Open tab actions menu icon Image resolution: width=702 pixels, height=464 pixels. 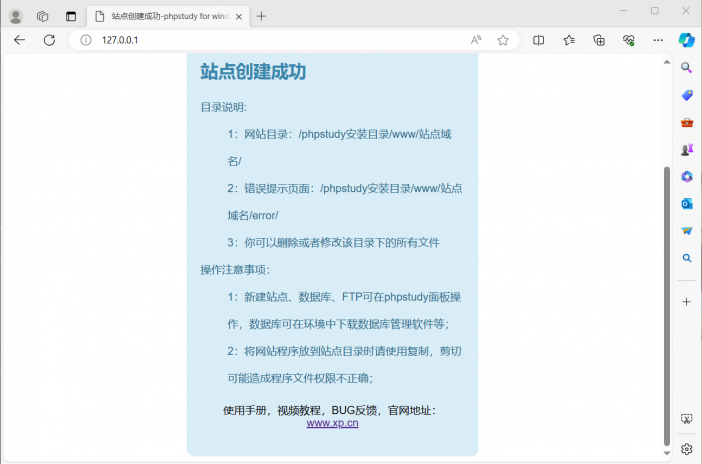pos(71,17)
